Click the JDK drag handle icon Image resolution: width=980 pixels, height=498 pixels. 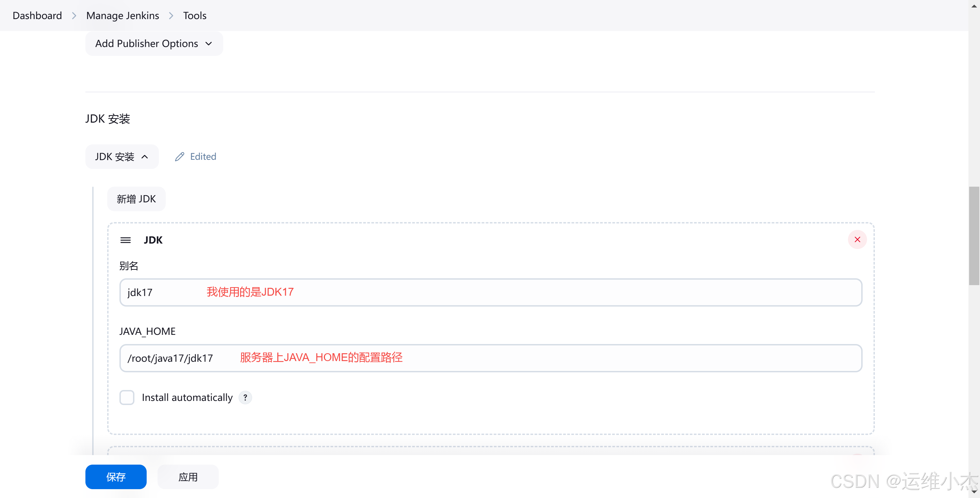[126, 240]
